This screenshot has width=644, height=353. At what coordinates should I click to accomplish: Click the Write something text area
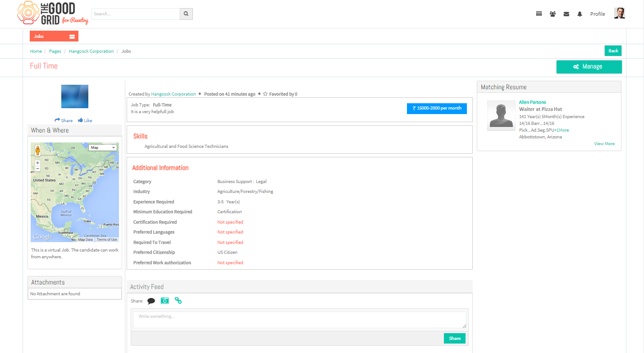pos(299,320)
